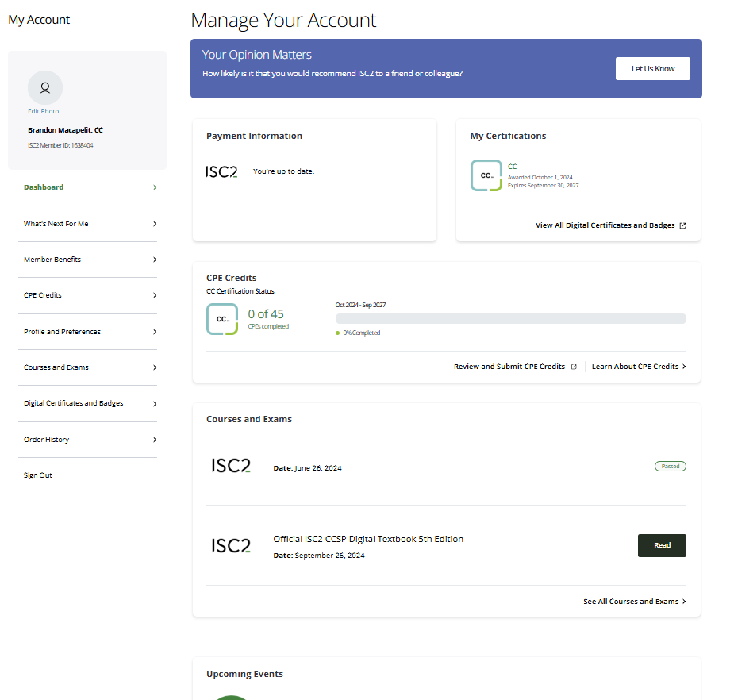Screen dimensions: 734x700
Task: Expand the What's Next For Me chevron
Action: 155,224
